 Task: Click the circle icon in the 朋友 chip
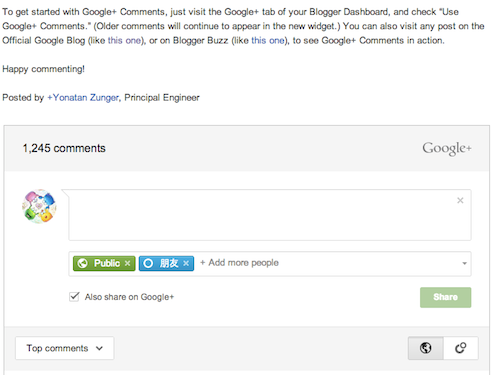(148, 263)
